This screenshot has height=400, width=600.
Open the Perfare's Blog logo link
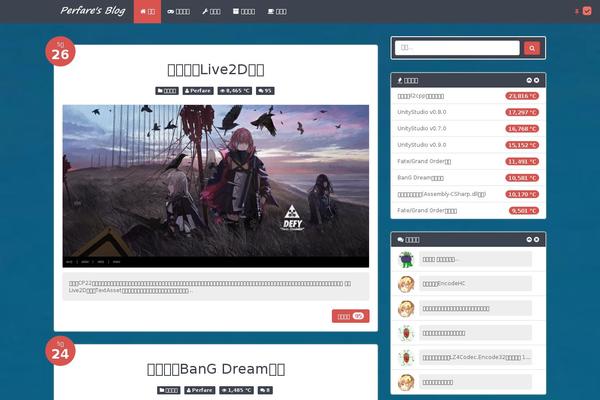click(x=93, y=11)
